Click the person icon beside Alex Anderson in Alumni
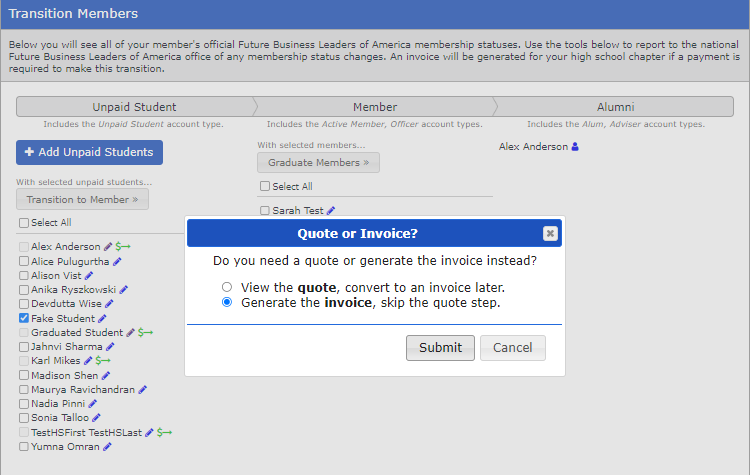Viewport: 750px width, 475px height. click(x=575, y=147)
